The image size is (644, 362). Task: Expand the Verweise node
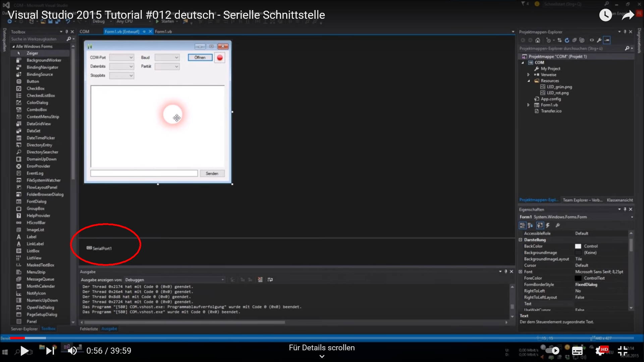(x=528, y=75)
